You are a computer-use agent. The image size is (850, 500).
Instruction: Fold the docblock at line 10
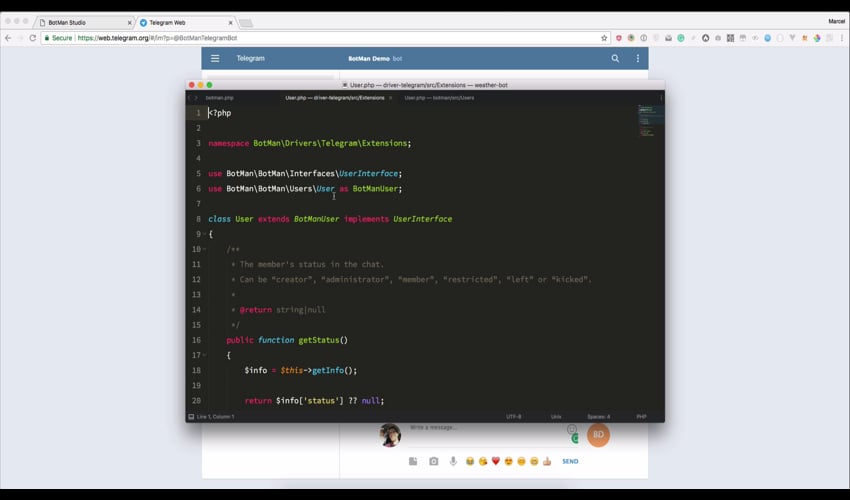(x=204, y=249)
